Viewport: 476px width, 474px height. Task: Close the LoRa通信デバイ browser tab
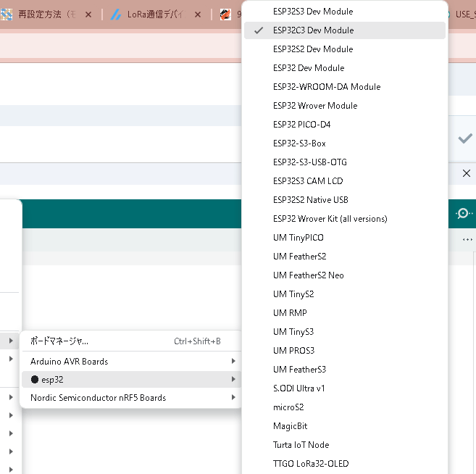point(198,14)
